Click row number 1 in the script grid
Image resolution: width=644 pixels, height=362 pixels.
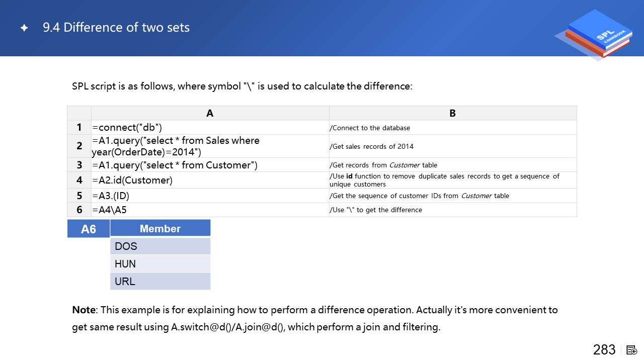[79, 128]
